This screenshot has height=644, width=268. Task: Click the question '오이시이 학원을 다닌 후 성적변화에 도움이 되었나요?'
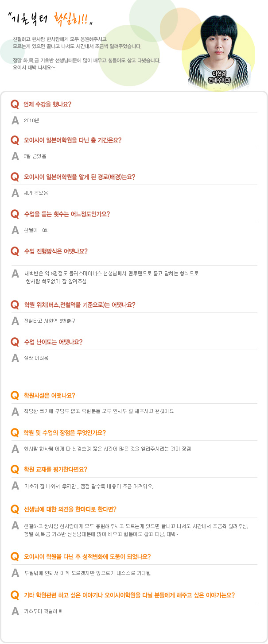point(87,557)
